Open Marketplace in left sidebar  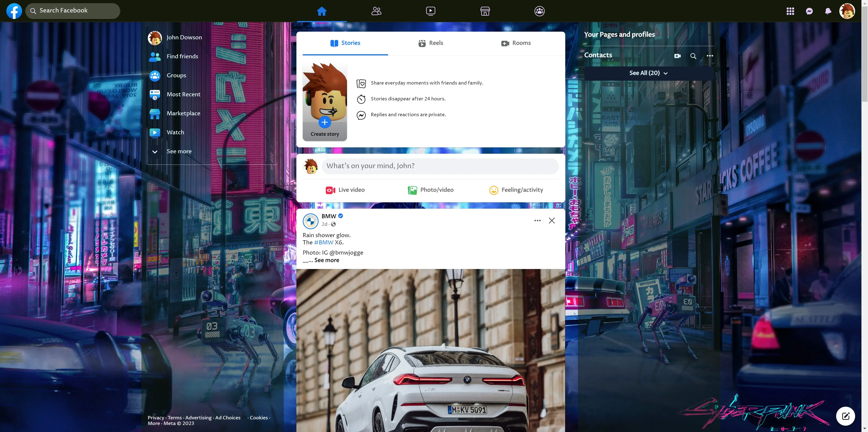point(212,113)
